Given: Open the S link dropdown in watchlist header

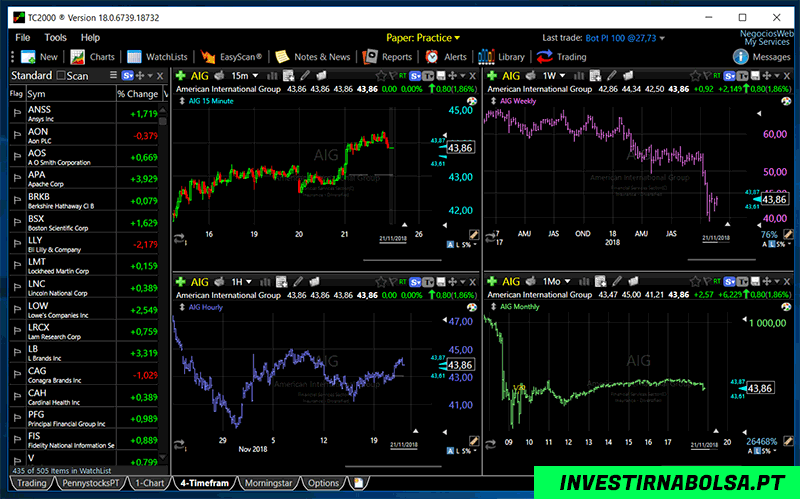Looking at the screenshot, I should (128, 76).
